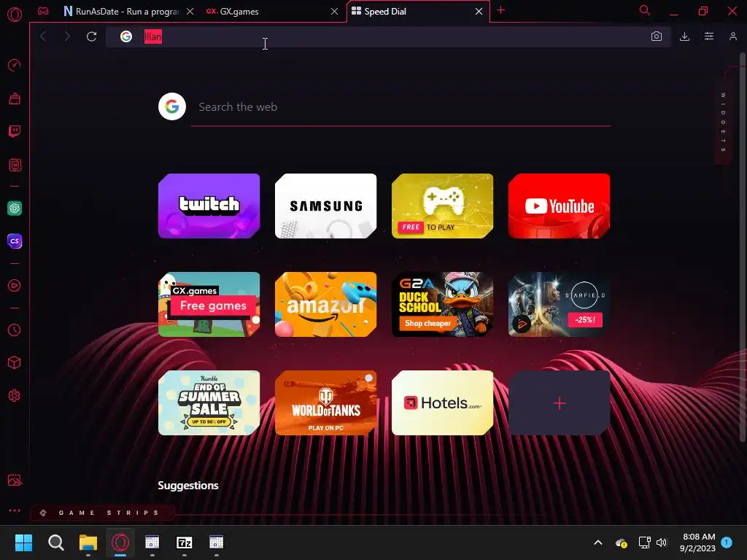This screenshot has width=747, height=560.
Task: Click the Search the web field
Action: click(x=400, y=107)
